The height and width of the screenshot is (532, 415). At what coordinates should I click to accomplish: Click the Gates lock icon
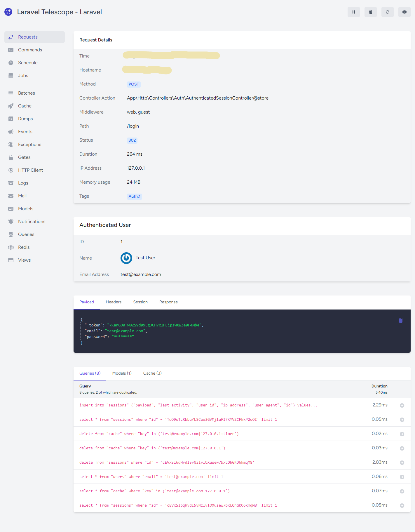[x=11, y=157]
